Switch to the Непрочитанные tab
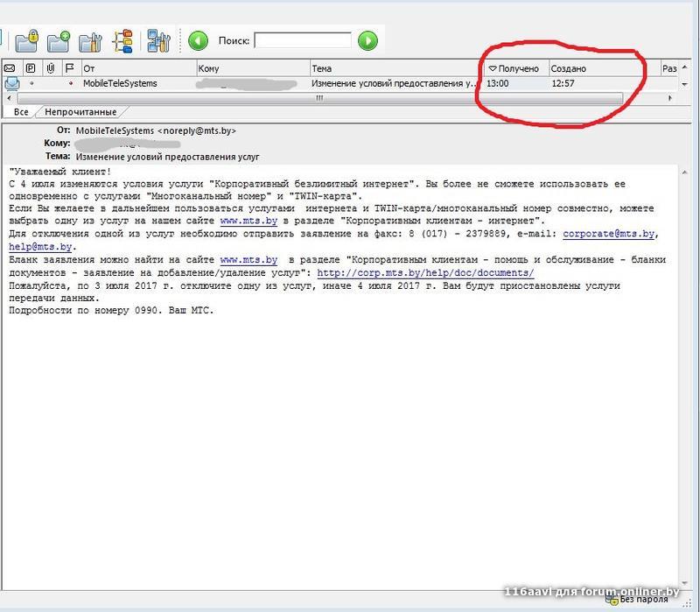 click(x=80, y=112)
